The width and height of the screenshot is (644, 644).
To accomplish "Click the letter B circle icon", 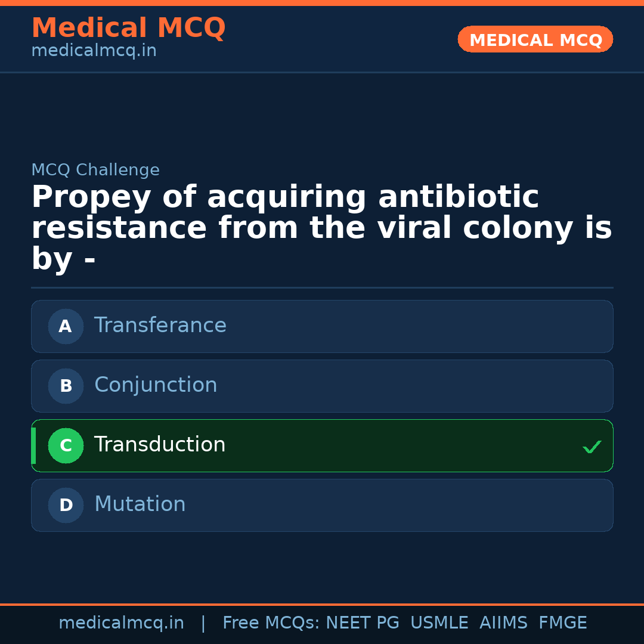I will (x=66, y=386).
